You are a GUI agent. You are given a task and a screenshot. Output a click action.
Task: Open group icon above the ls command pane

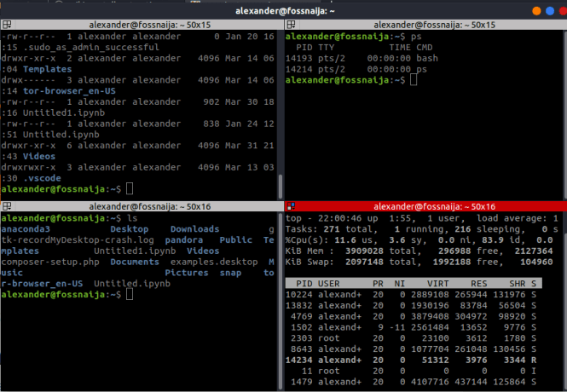coord(7,206)
